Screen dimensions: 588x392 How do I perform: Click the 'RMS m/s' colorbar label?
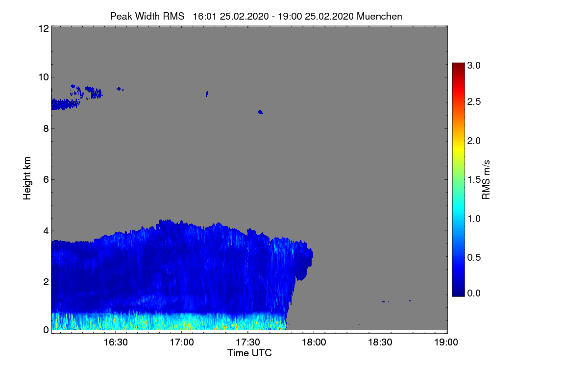[486, 179]
